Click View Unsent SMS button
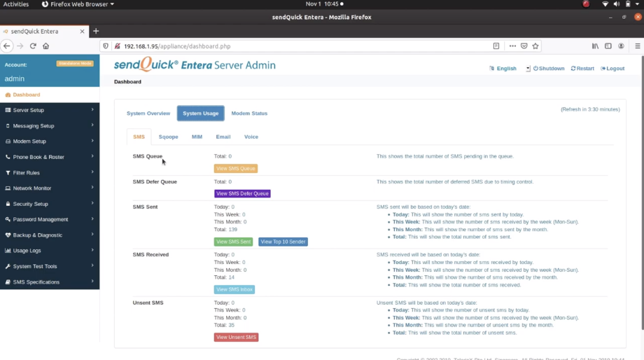This screenshot has width=644, height=360. click(x=236, y=338)
